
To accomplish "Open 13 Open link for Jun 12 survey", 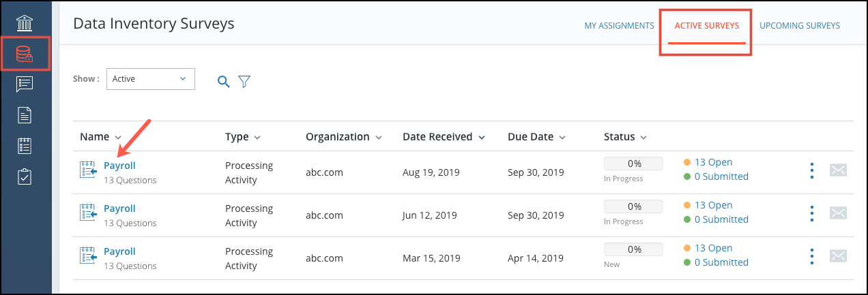I will (x=713, y=205).
